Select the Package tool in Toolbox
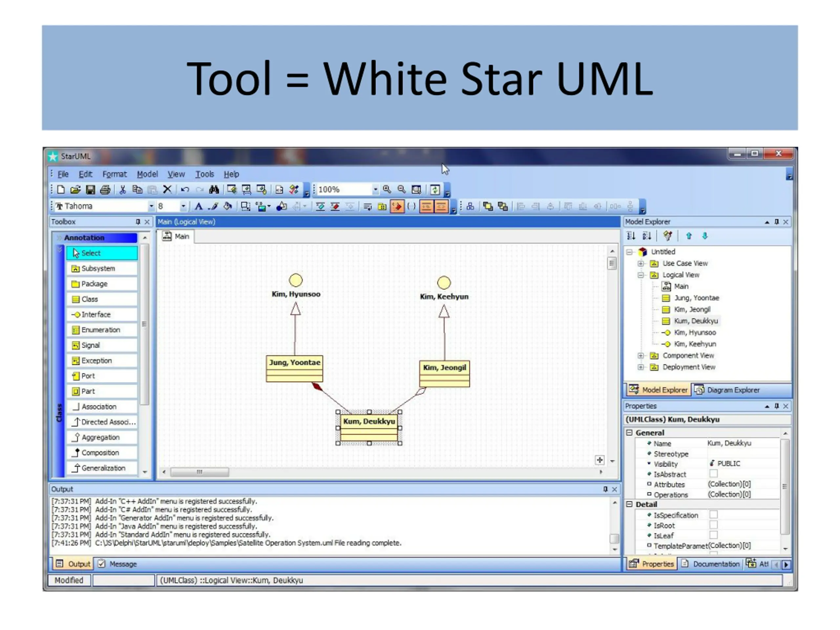 click(x=102, y=284)
